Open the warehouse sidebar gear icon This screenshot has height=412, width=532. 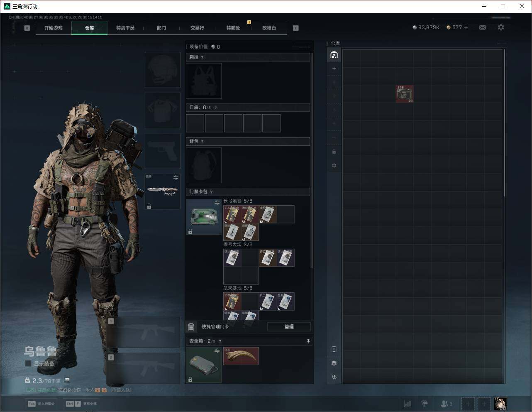(x=334, y=165)
